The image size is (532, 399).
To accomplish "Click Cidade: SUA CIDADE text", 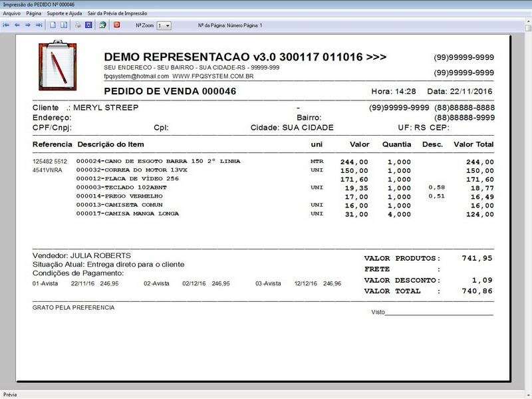I will tap(292, 128).
